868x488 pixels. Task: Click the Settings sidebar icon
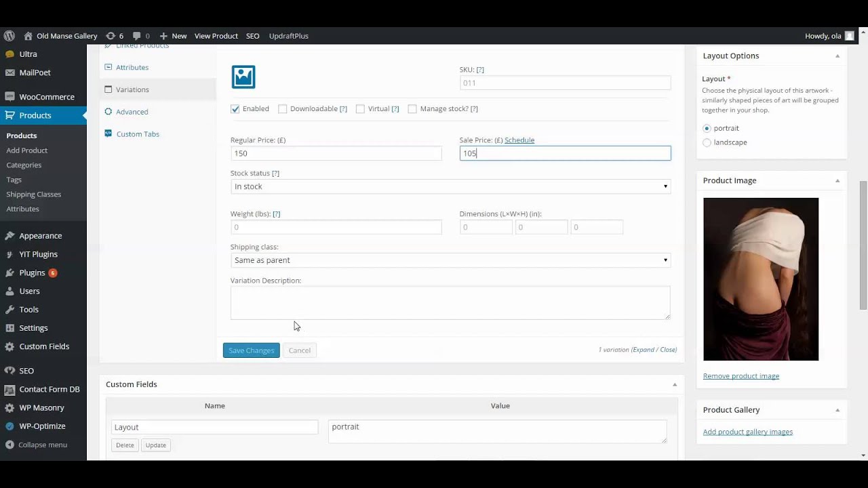click(x=9, y=328)
